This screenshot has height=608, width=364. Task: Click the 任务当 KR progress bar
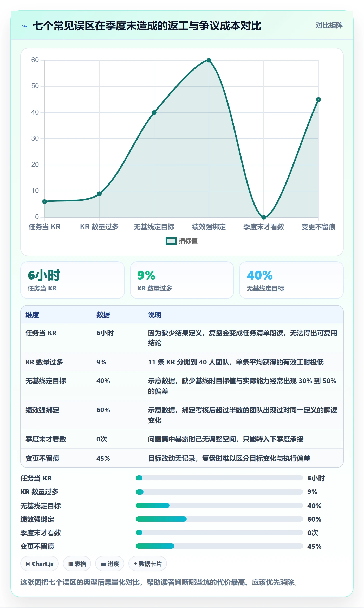(x=219, y=478)
